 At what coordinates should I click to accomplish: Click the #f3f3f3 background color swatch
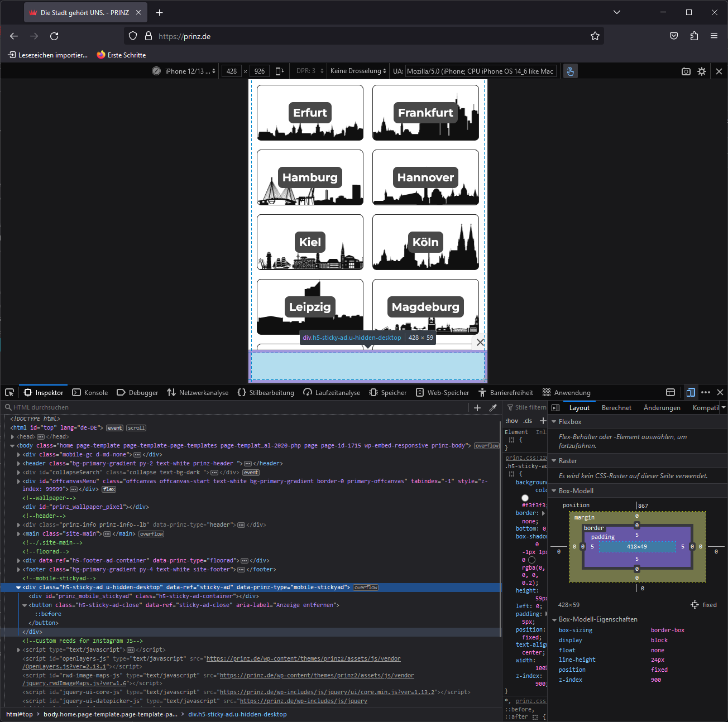click(x=525, y=498)
